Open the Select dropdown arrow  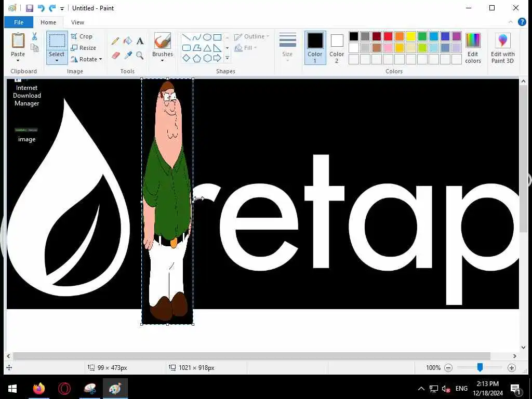(x=57, y=61)
